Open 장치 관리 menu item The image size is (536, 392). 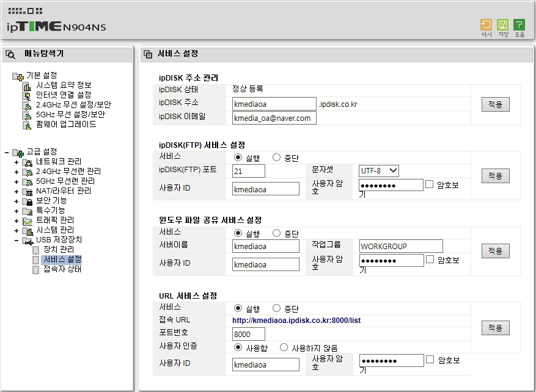point(59,250)
